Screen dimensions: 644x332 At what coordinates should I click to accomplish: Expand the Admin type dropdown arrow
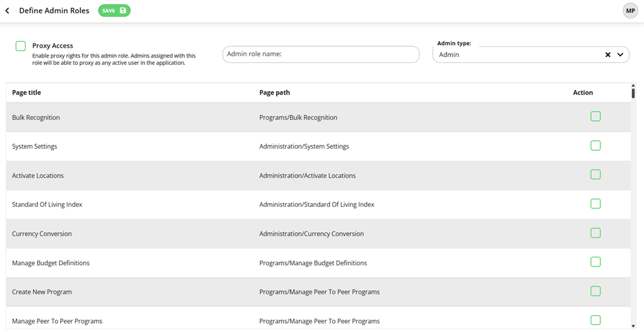tap(620, 55)
